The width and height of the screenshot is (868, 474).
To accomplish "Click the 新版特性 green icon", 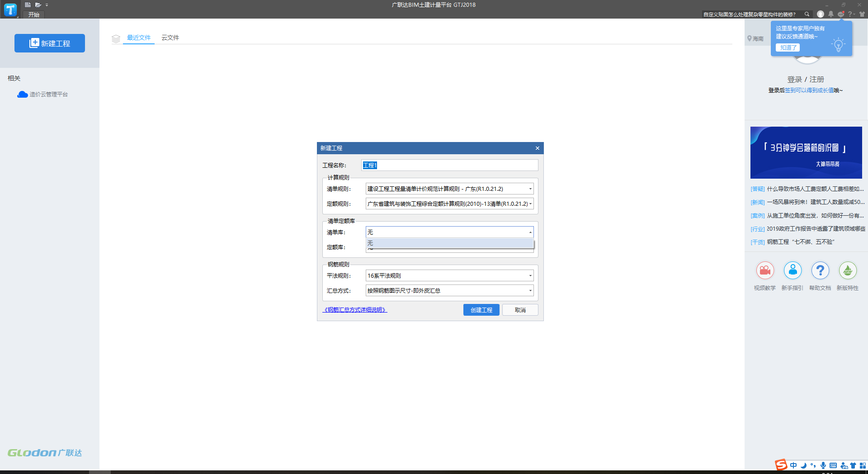I will [x=848, y=270].
